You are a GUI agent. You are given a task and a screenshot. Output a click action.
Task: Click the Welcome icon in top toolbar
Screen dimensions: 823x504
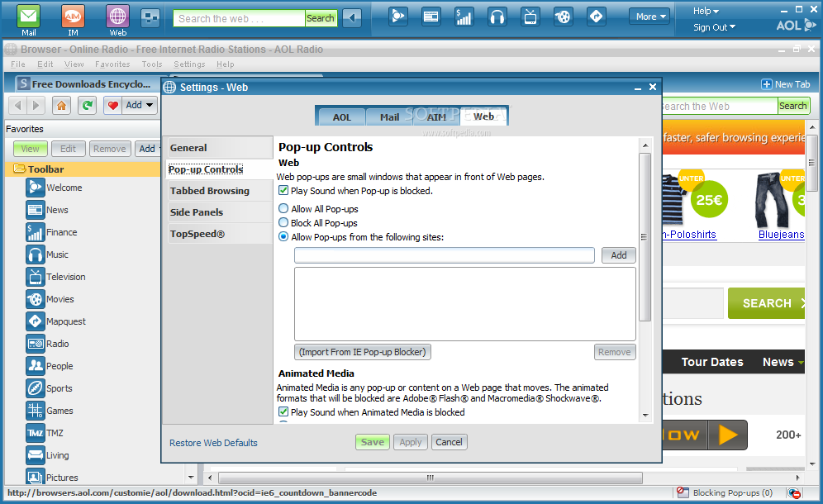(x=397, y=17)
